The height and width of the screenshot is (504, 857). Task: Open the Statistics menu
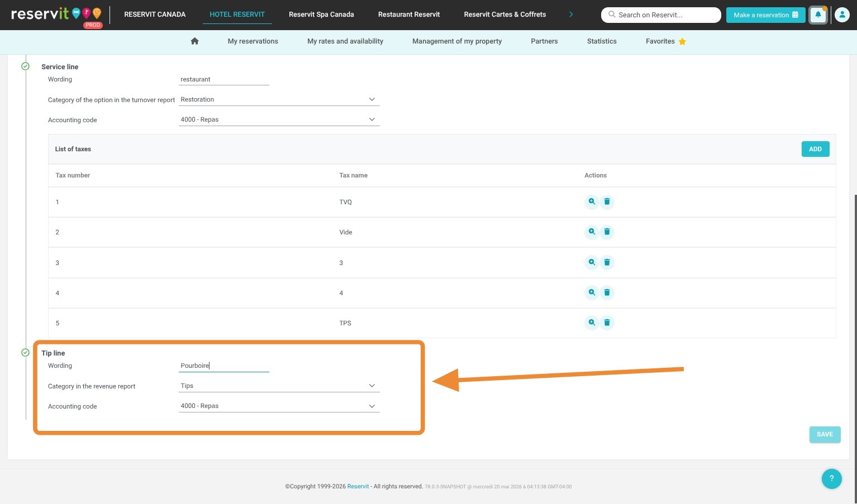(602, 41)
